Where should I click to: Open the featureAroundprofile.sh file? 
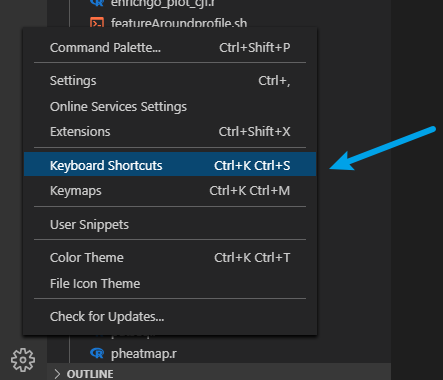click(x=179, y=23)
